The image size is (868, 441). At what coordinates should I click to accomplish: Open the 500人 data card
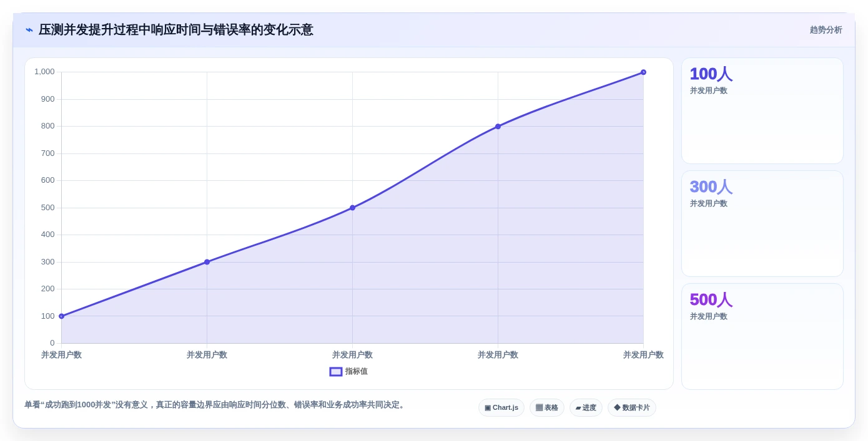click(x=762, y=337)
